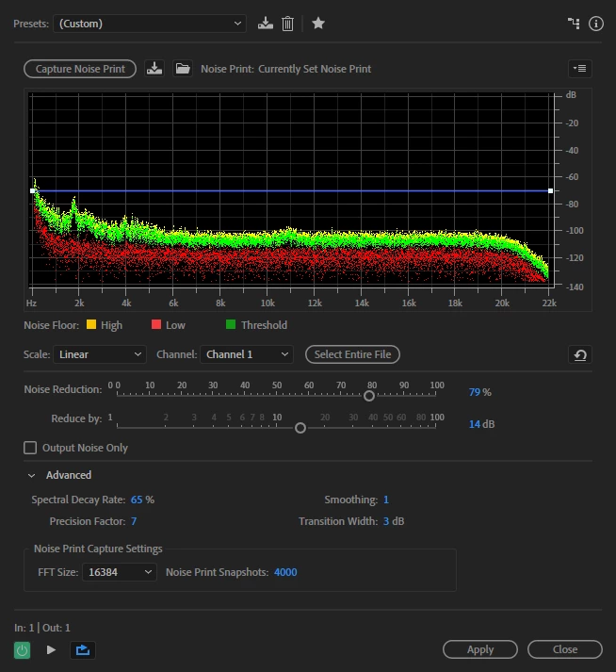Open the graph options menu icon
Image resolution: width=616 pixels, height=672 pixels.
pos(580,69)
